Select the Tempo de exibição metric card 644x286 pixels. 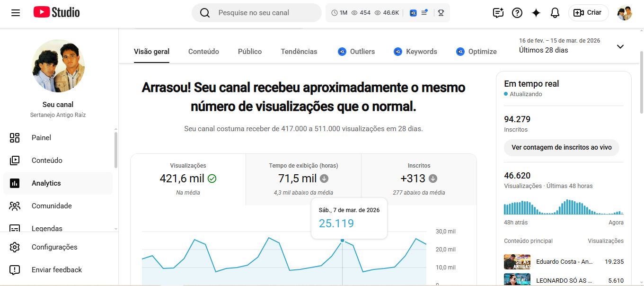pyautogui.click(x=303, y=179)
